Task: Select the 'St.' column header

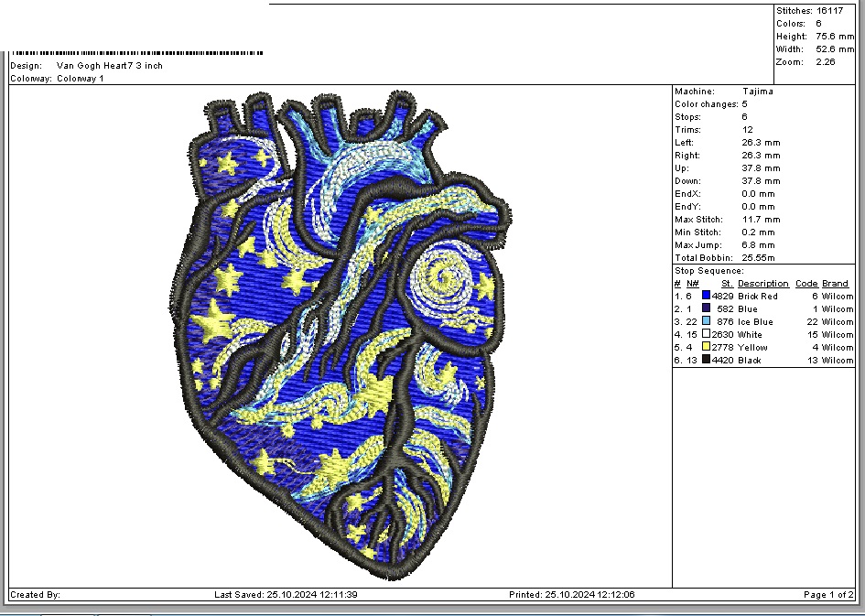Action: (x=727, y=284)
